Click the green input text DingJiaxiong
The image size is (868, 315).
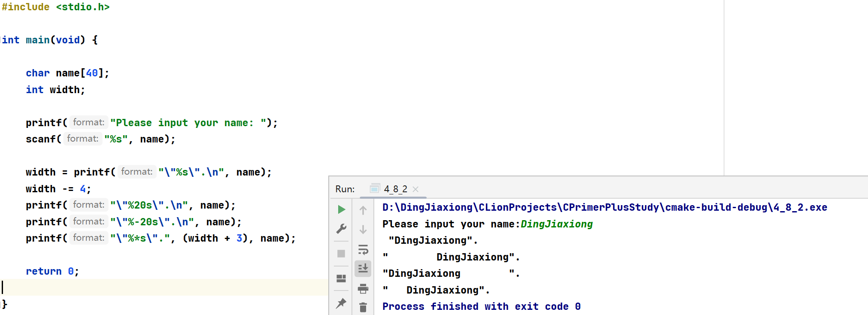click(556, 224)
